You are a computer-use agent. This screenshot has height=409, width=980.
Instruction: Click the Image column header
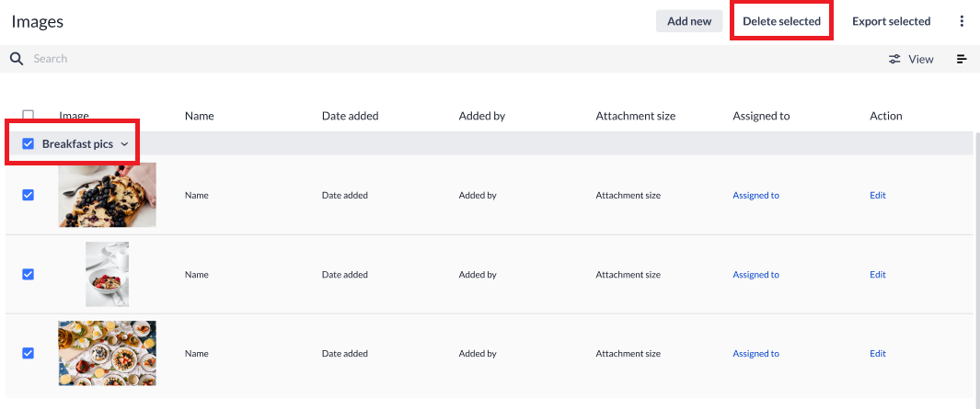point(74,116)
